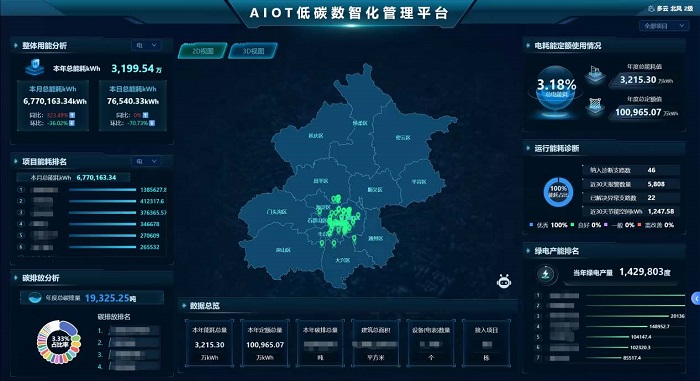Click the 近30天报警数量 5,808 row
The image size is (700, 381).
pyautogui.click(x=631, y=184)
